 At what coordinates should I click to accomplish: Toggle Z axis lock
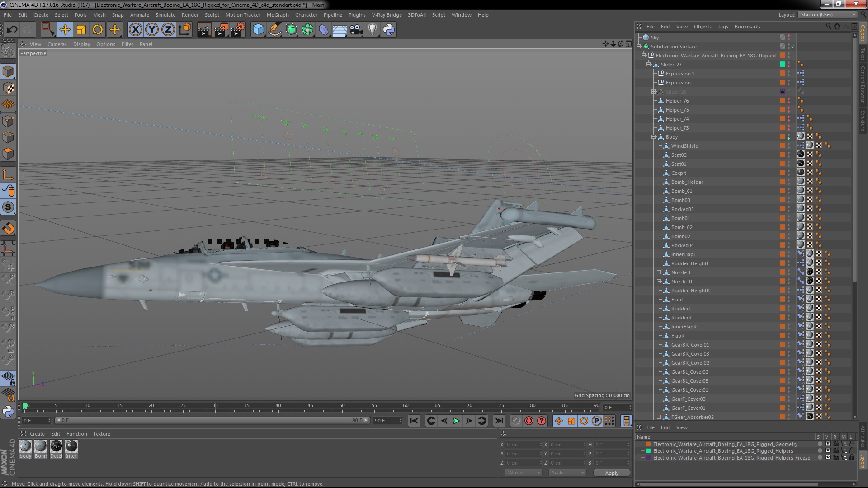pyautogui.click(x=168, y=30)
